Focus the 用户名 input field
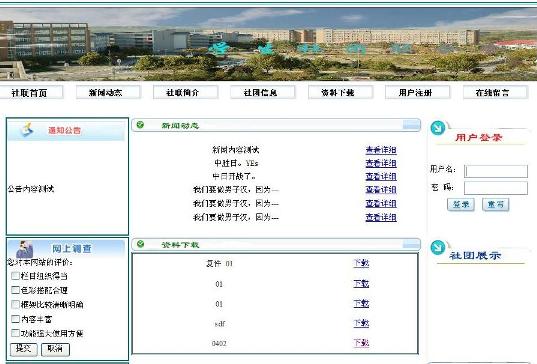Screen dimensions: 537x364 [496, 171]
